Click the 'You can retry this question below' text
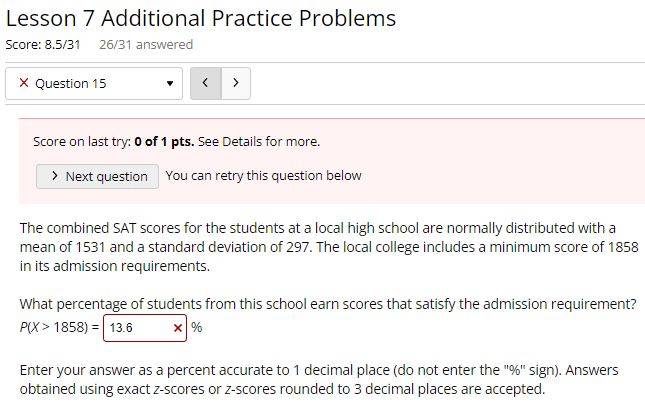Screen dimensions: 645x411 pos(264,176)
